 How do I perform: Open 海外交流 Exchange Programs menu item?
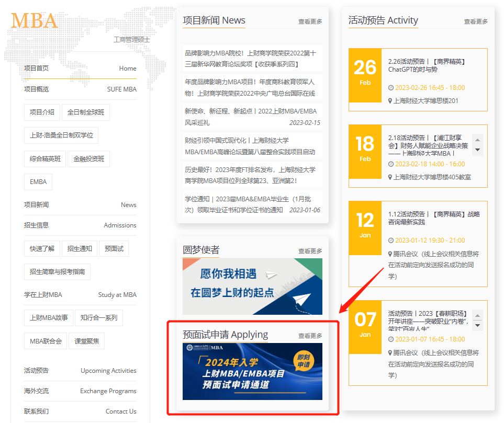(80, 391)
